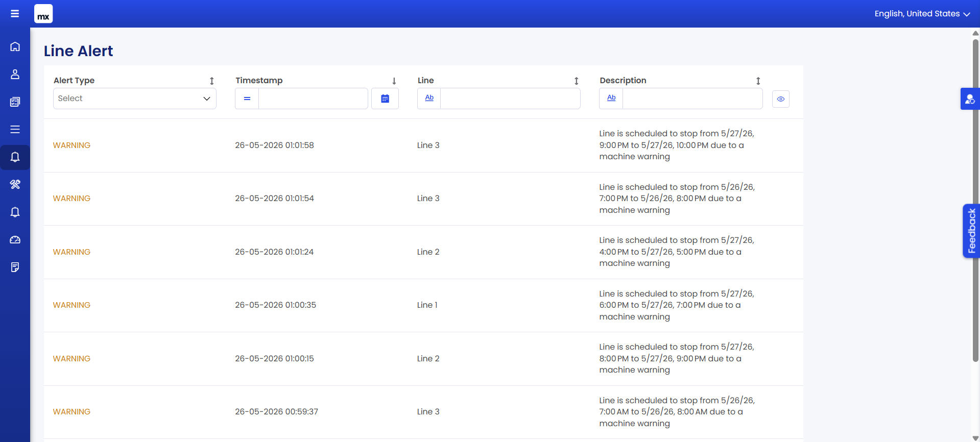Open the gauge dashboard sidebar icon
Viewport: 980px width, 442px height.
15,239
